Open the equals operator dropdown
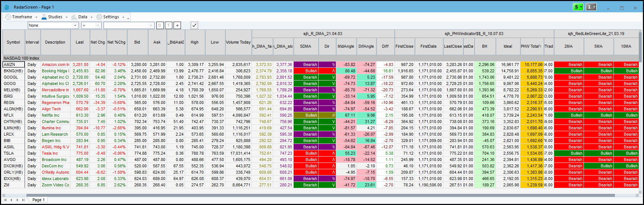644x205 pixels. click(91, 25)
